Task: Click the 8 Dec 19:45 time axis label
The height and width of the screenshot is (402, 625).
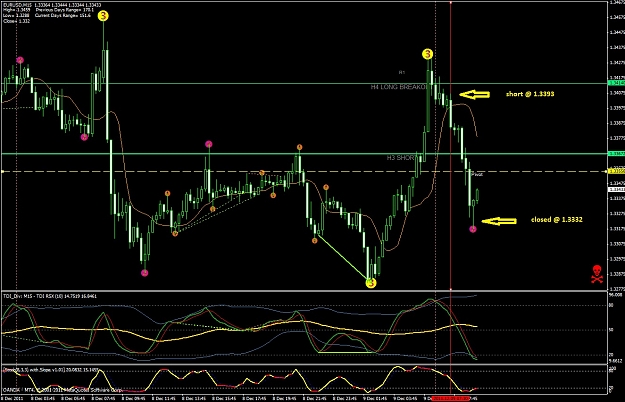Action: click(x=285, y=398)
